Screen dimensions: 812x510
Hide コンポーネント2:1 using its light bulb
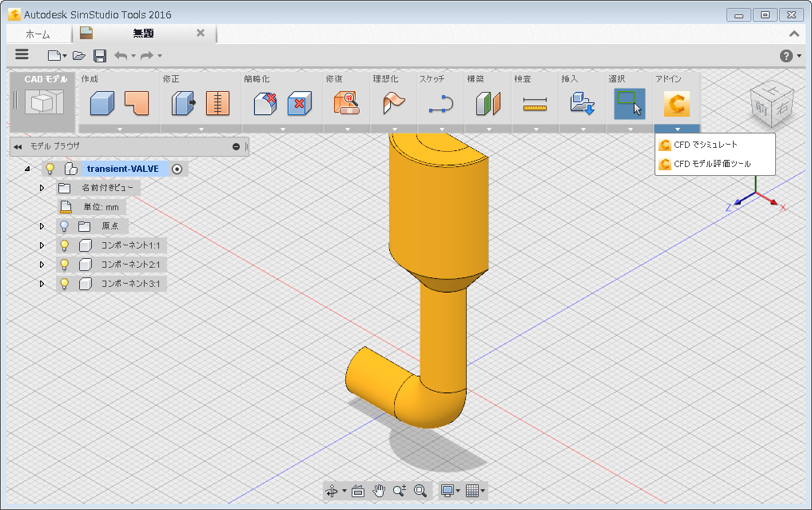(64, 265)
